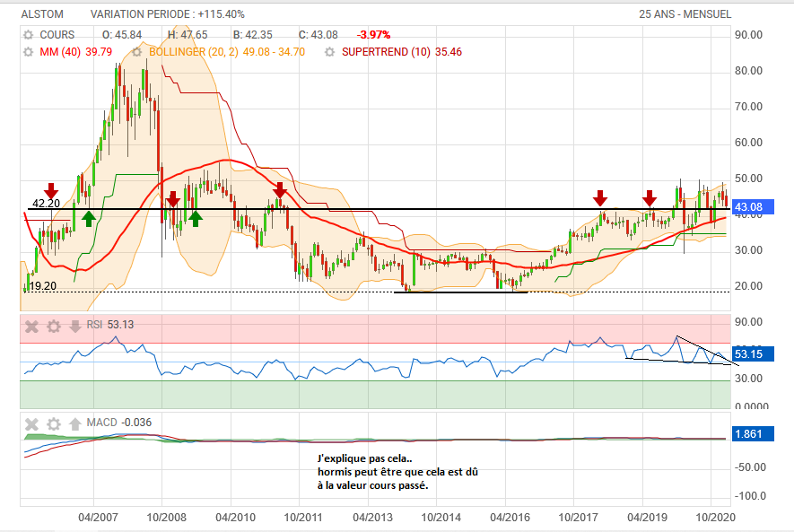
Task: Click the 25 ANS - MENSUEL period label
Action: click(685, 14)
